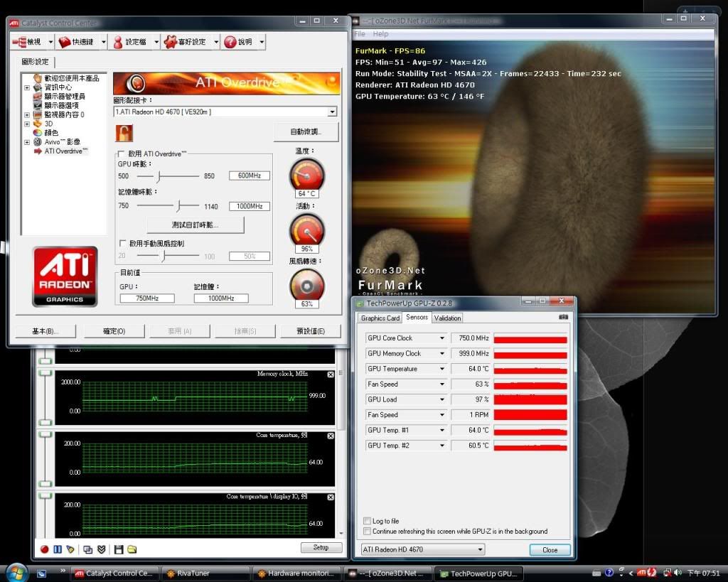Viewport: 728px width, 582px height.
Task: Switch to Validation tab in GPU-Z
Action: pos(447,318)
